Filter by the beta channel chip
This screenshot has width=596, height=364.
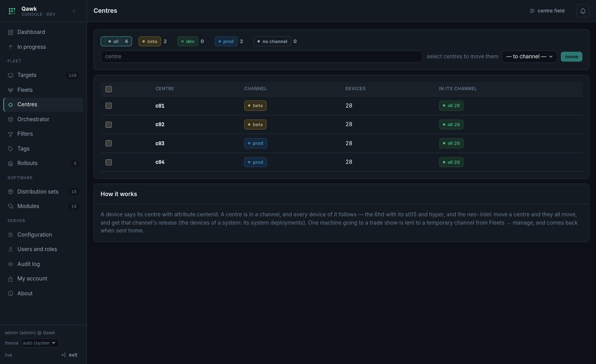[150, 41]
